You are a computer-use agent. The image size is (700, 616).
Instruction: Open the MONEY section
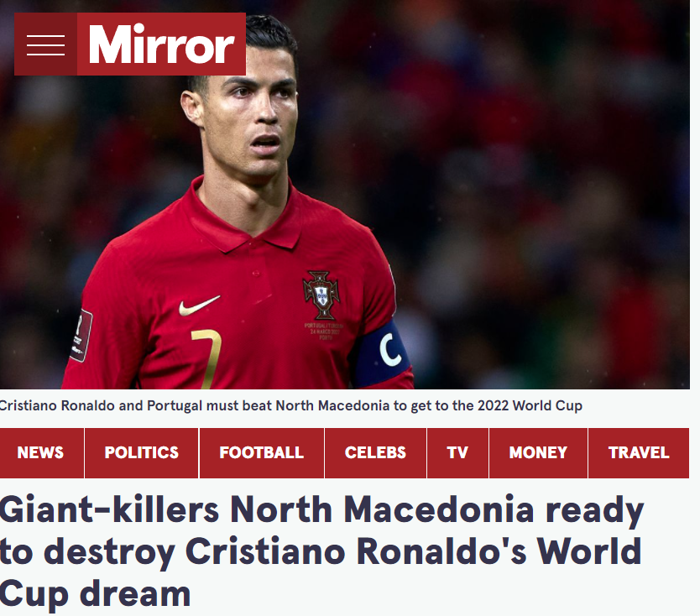[538, 452]
